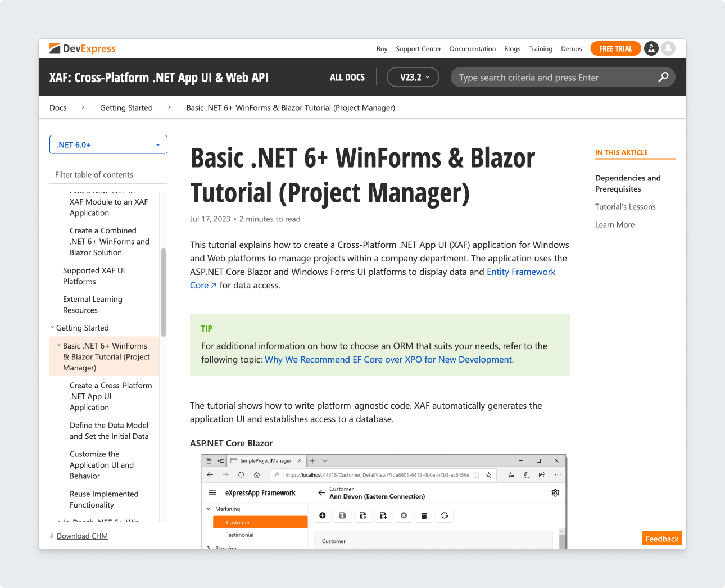Click the Download CHM link
This screenshot has height=588, width=725.
(82, 536)
